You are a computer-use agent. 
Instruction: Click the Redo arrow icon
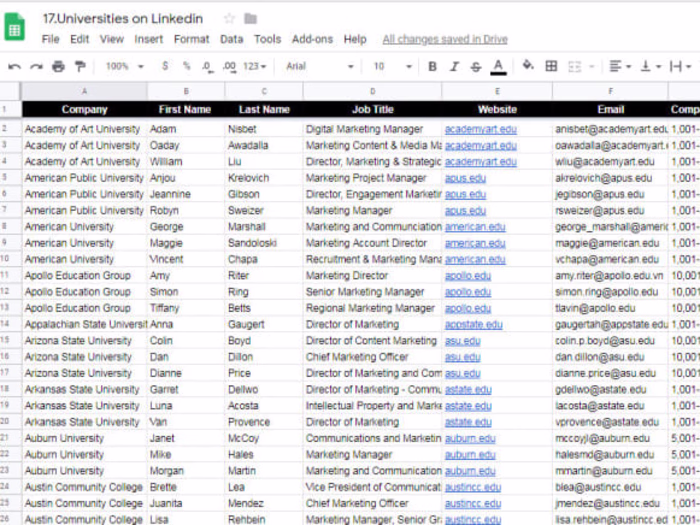(36, 67)
